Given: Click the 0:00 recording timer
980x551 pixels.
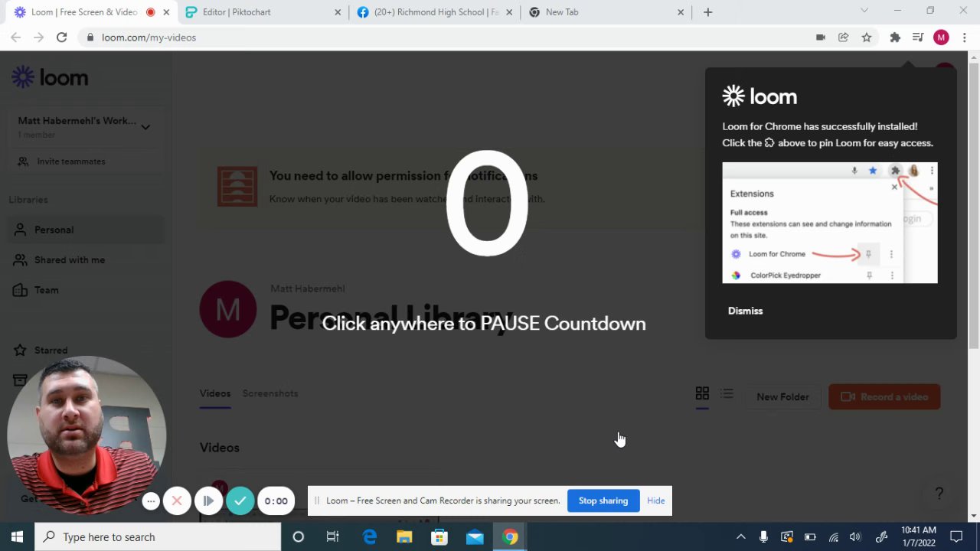Looking at the screenshot, I should 276,501.
